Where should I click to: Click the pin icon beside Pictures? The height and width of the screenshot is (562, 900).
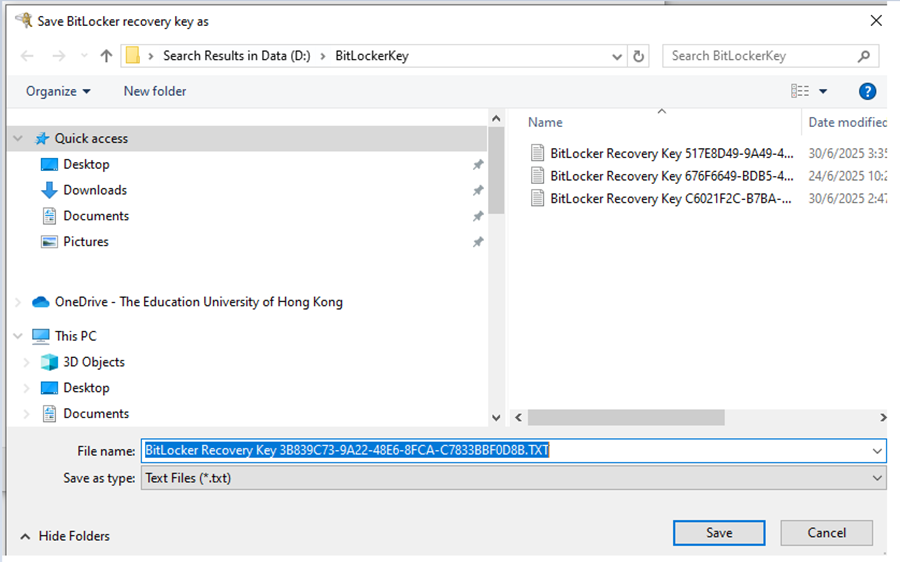pyautogui.click(x=478, y=242)
